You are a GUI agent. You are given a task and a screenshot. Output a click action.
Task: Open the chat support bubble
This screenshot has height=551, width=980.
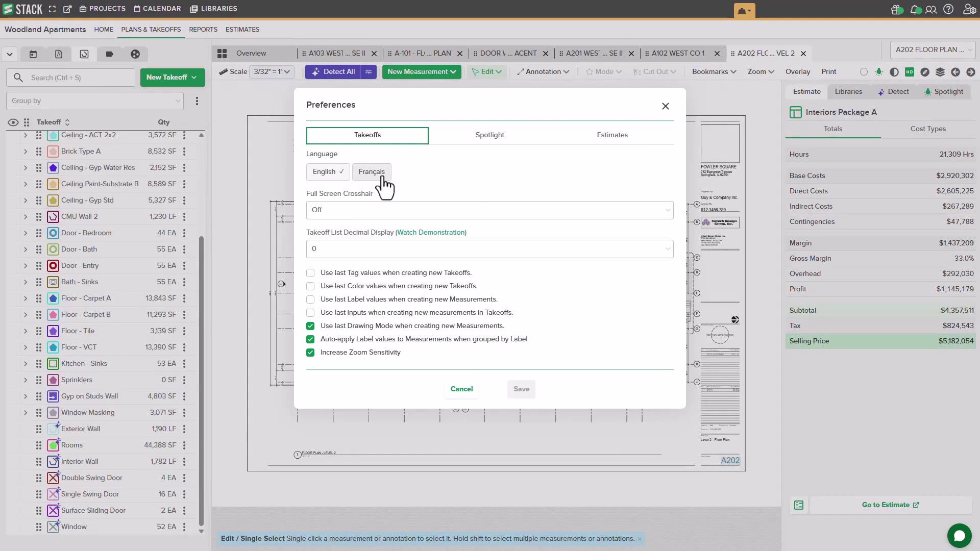[959, 536]
